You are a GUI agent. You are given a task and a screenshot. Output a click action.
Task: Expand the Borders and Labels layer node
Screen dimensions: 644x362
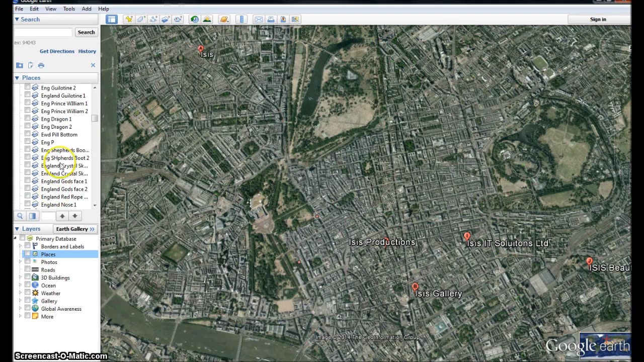coord(21,246)
